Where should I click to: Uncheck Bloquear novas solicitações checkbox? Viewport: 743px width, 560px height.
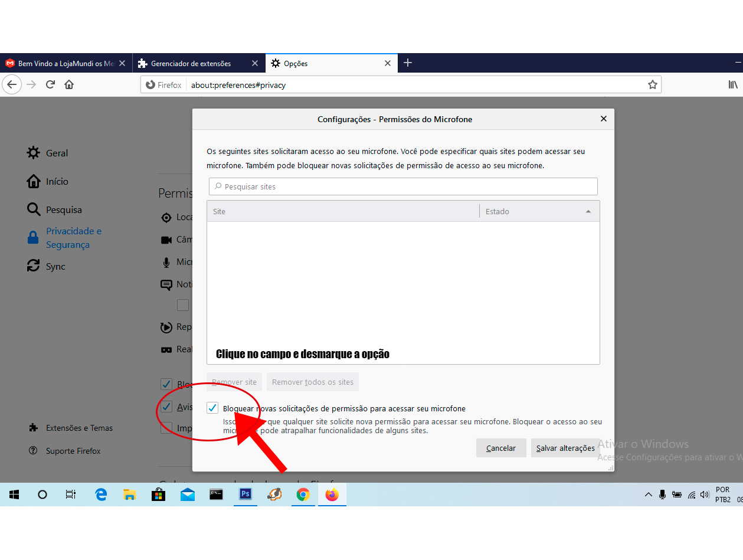pyautogui.click(x=212, y=408)
